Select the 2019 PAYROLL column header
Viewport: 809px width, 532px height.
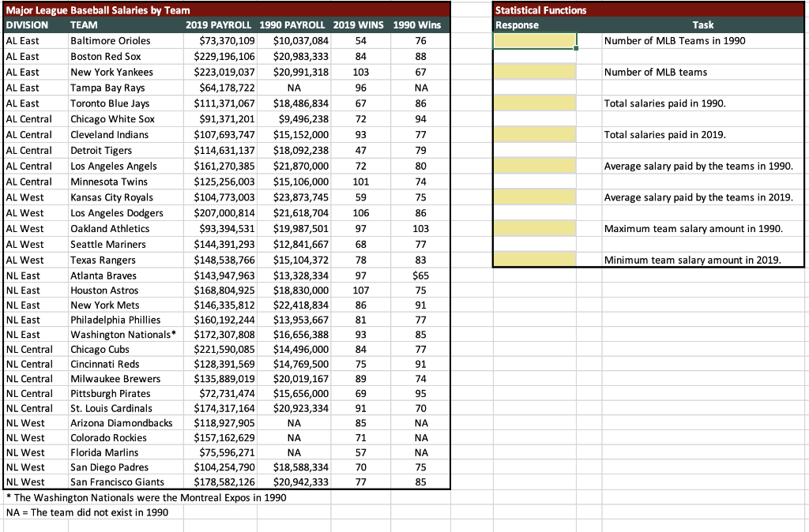(x=219, y=24)
